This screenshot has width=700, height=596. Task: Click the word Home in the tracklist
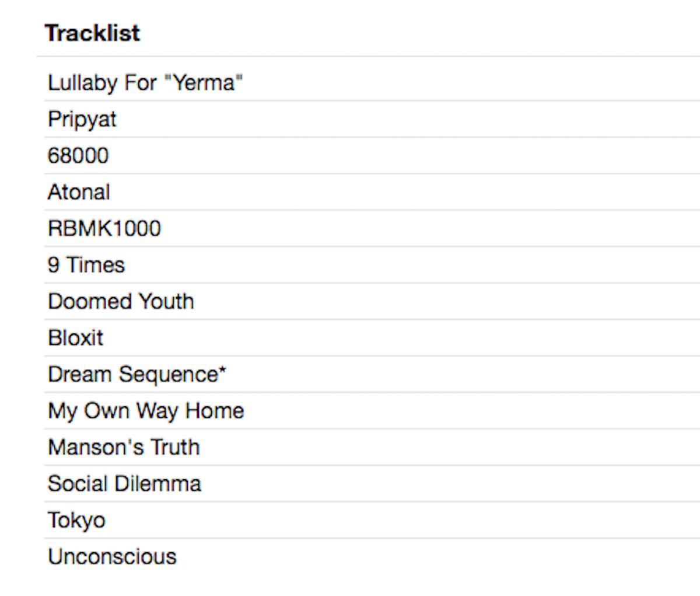coord(214,411)
